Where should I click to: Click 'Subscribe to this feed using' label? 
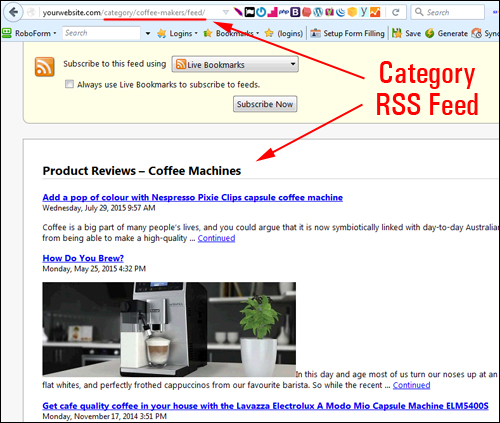coord(114,64)
